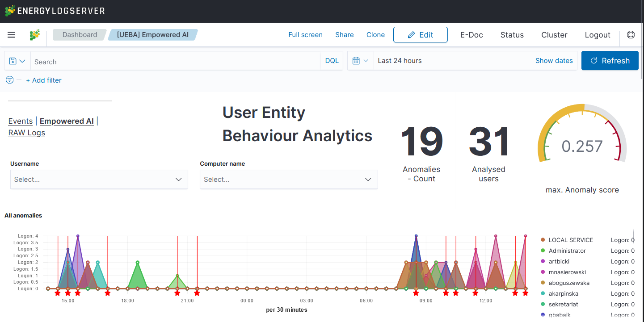644x322 pixels.
Task: Click the 'per 30 minutes' axis label
Action: click(x=286, y=309)
